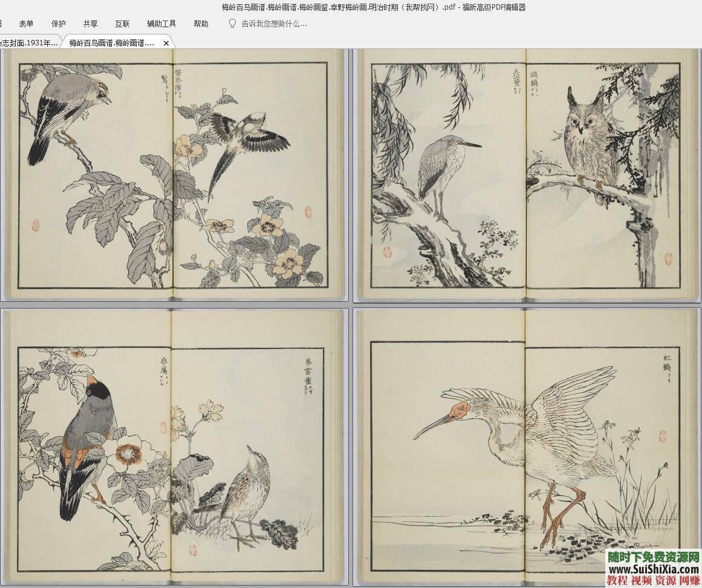The height and width of the screenshot is (588, 702).
Task: Open the 表单 menu
Action: (x=26, y=24)
